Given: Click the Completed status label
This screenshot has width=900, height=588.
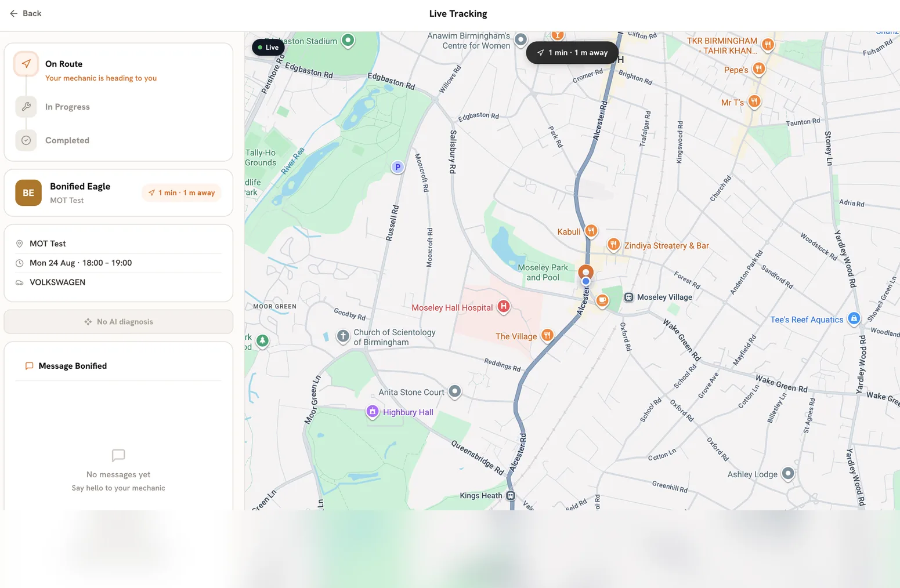Looking at the screenshot, I should (67, 140).
